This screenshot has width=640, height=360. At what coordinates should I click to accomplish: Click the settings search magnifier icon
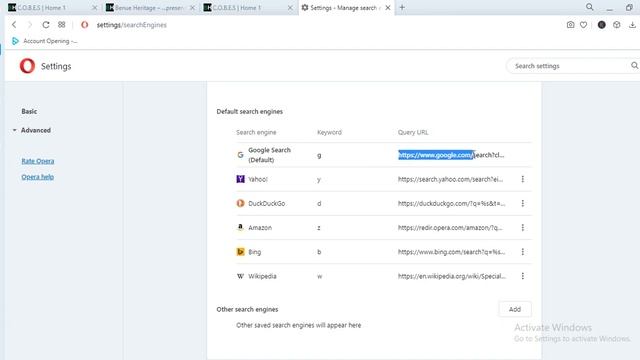coord(634,66)
